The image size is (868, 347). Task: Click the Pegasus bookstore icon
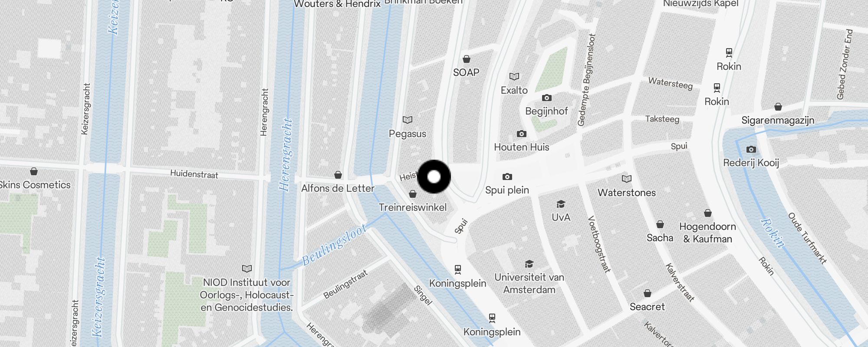tap(407, 120)
